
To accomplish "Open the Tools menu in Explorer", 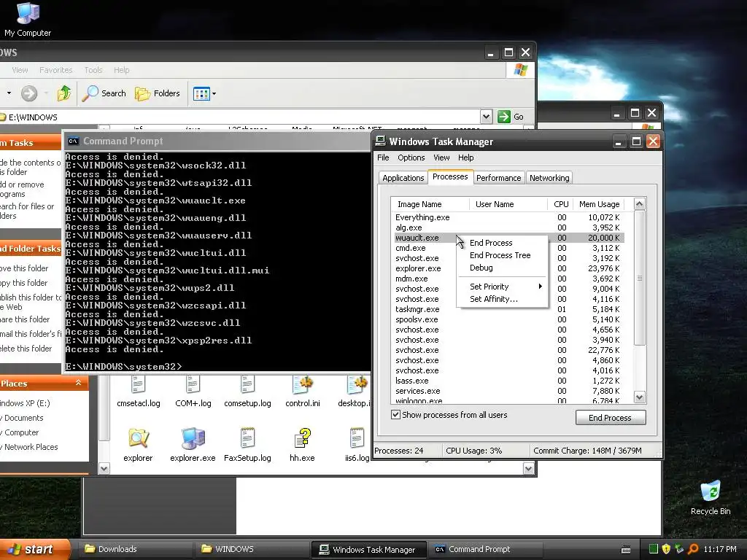I will click(93, 70).
